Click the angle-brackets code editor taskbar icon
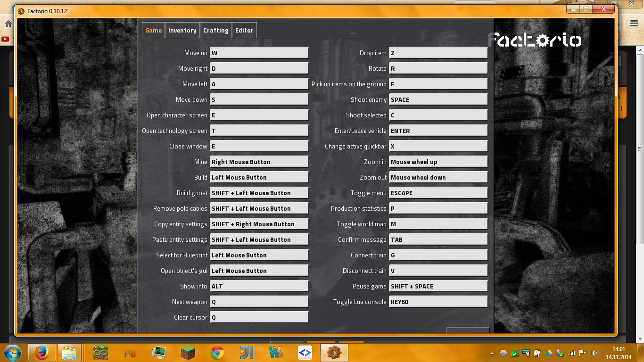644x362 pixels. (x=305, y=353)
